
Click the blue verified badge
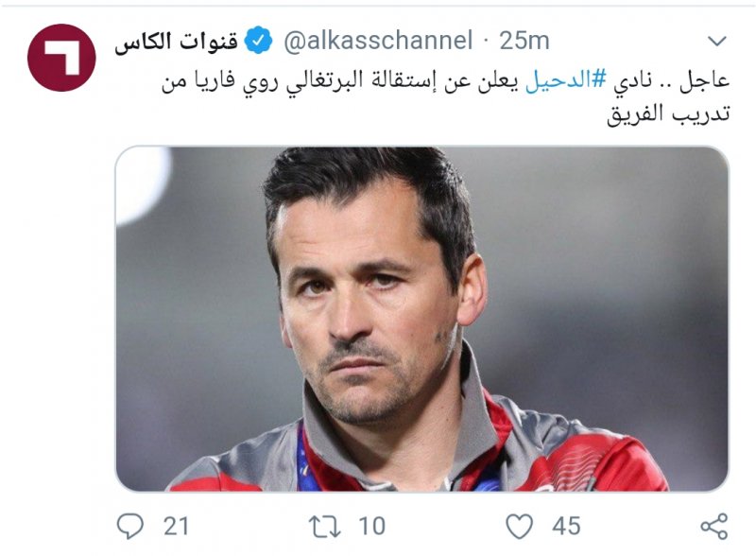point(258,40)
